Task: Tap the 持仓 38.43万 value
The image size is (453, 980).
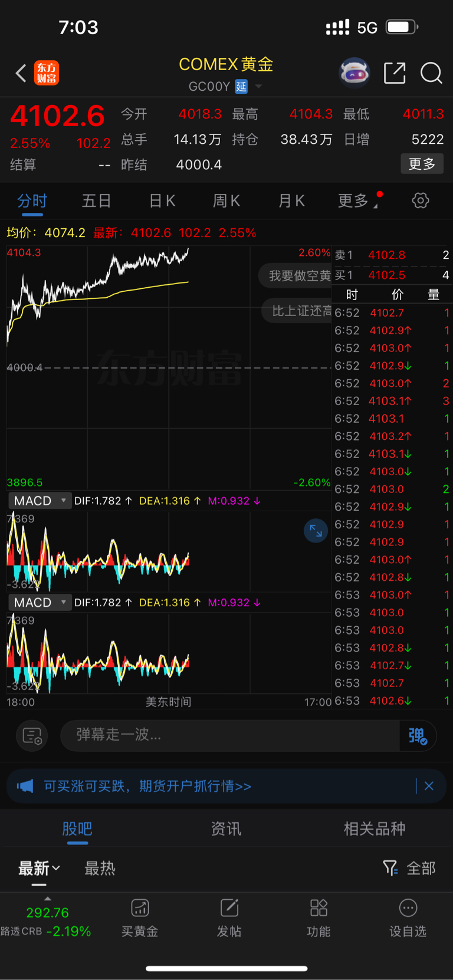Action: [306, 139]
